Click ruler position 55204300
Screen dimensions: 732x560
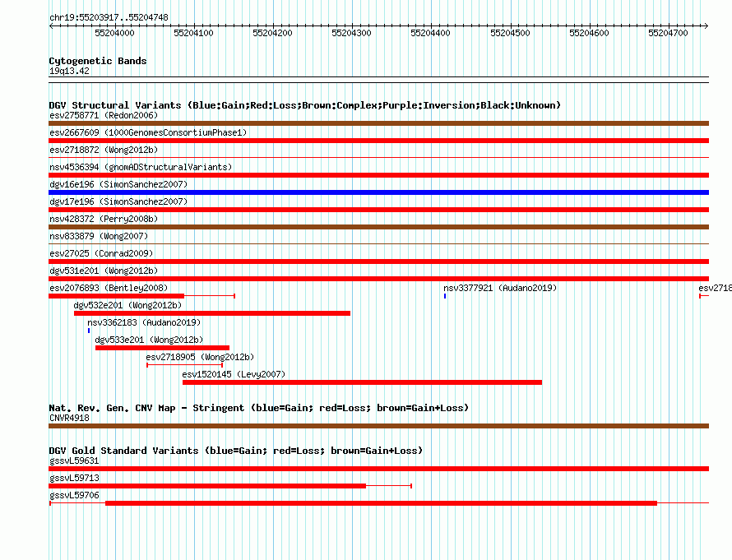click(351, 33)
